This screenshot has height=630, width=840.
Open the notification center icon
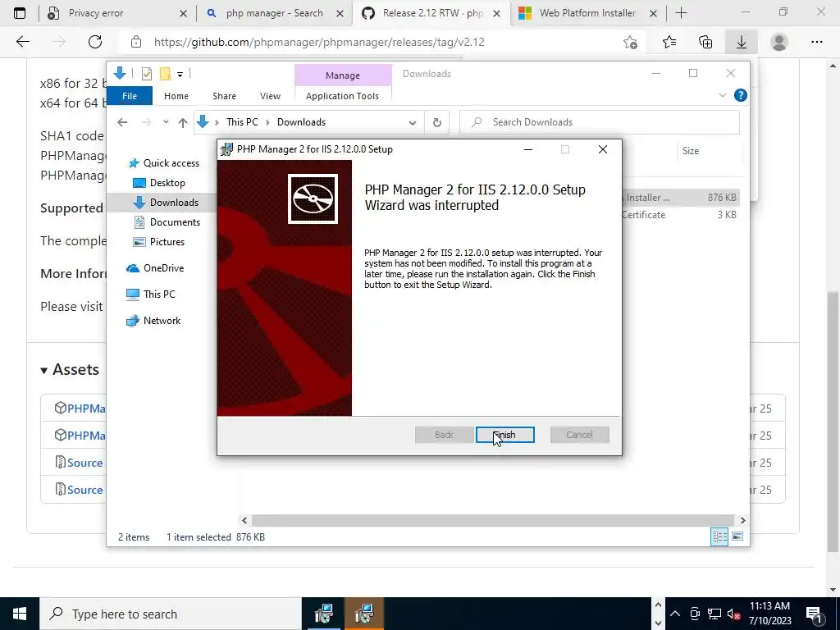click(813, 614)
